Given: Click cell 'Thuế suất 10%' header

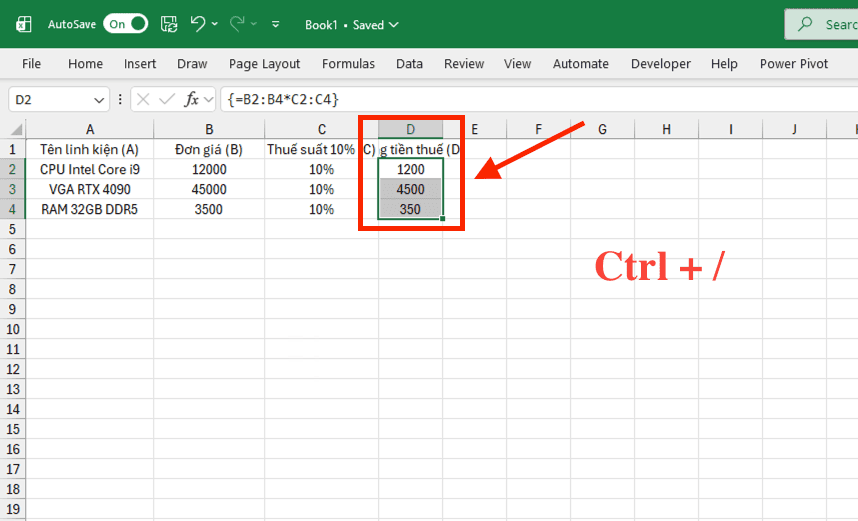Looking at the screenshot, I should (322, 149).
